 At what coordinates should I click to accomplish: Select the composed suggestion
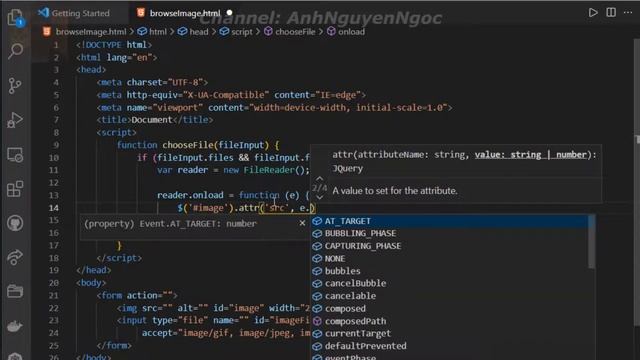click(x=450, y=309)
